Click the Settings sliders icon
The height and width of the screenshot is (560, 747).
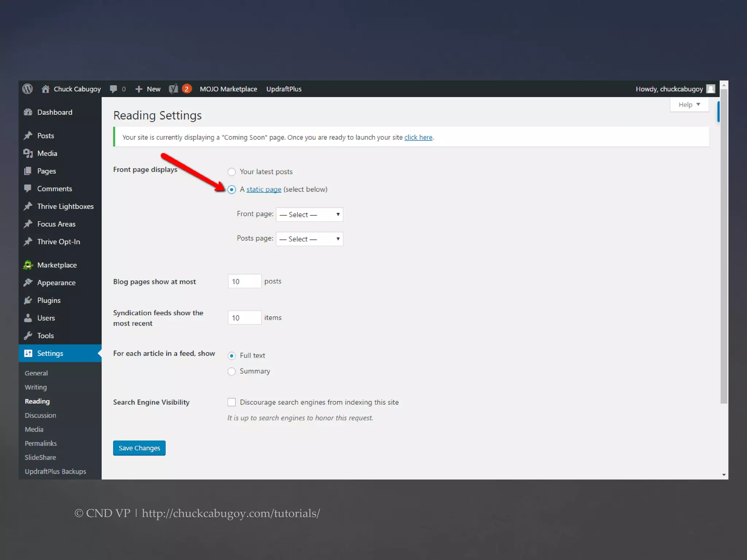[28, 353]
